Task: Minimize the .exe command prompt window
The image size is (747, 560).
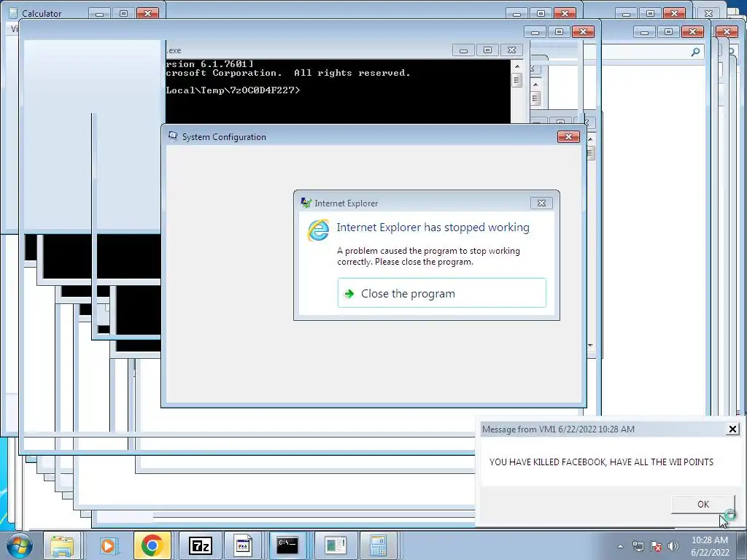Action: [463, 50]
